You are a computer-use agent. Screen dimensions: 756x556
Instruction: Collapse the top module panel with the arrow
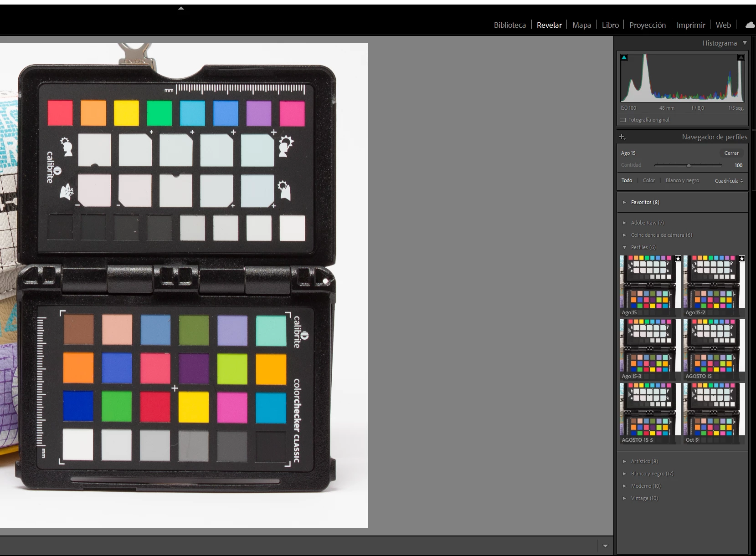[181, 8]
